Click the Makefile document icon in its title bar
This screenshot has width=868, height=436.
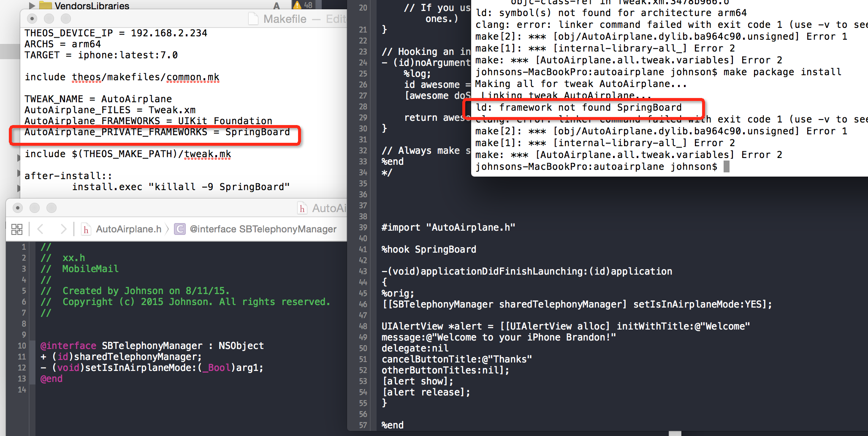coord(253,19)
